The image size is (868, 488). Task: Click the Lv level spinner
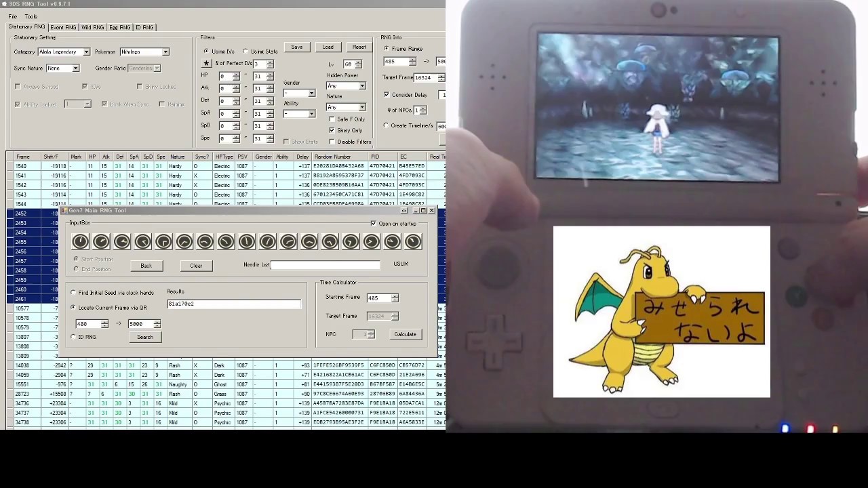pyautogui.click(x=353, y=64)
